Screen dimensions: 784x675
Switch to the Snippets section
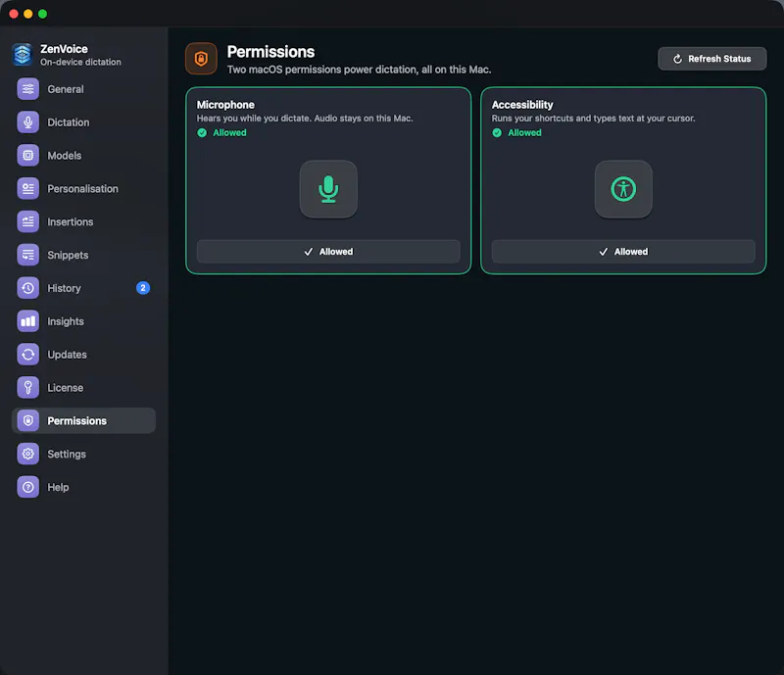point(83,255)
